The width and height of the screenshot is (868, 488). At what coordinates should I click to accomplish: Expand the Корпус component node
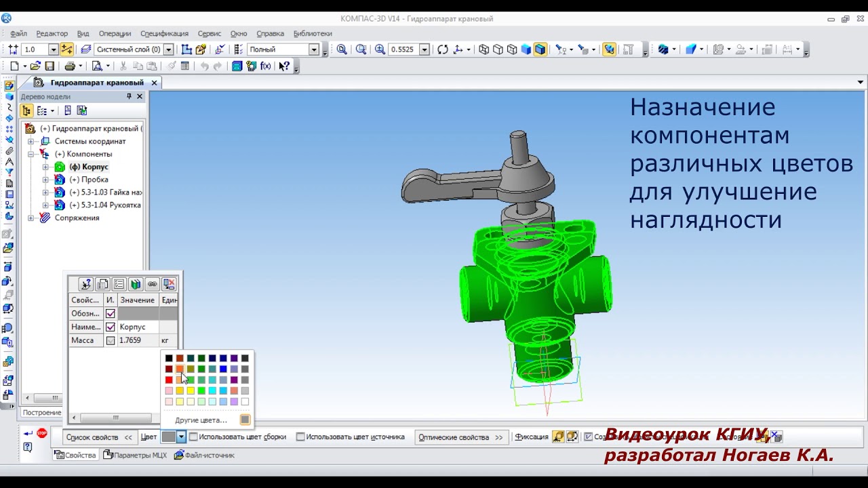tap(45, 167)
